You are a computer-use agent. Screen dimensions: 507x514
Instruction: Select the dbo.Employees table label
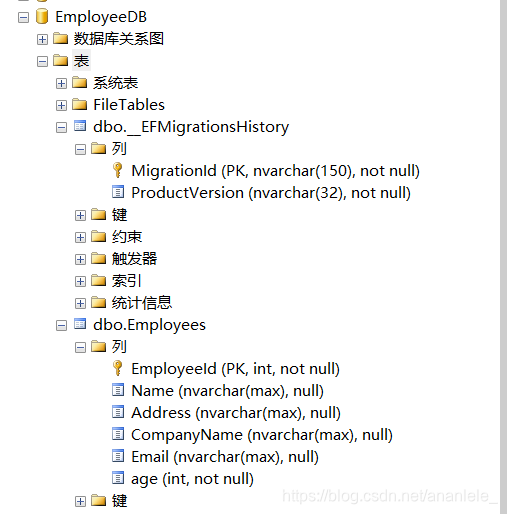(x=149, y=325)
